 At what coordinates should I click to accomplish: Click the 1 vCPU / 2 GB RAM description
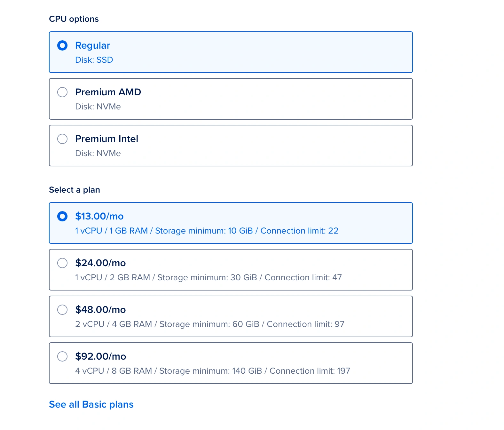click(x=208, y=277)
